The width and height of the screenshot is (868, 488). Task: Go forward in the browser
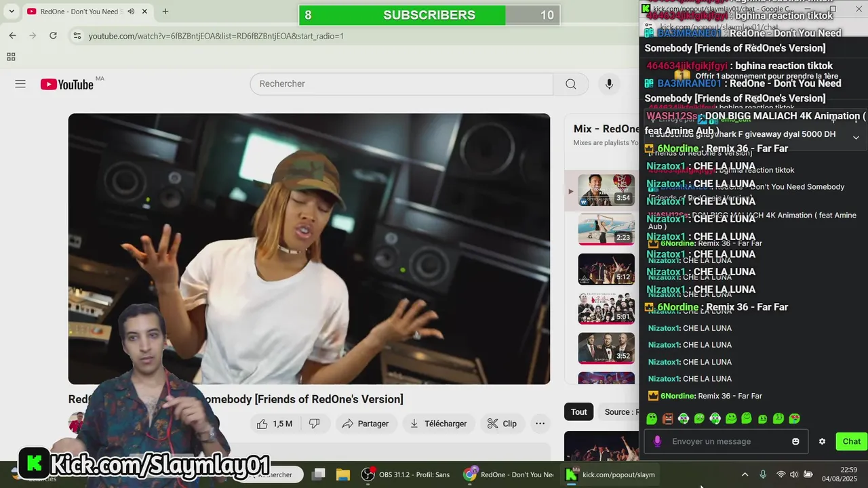pyautogui.click(x=33, y=36)
